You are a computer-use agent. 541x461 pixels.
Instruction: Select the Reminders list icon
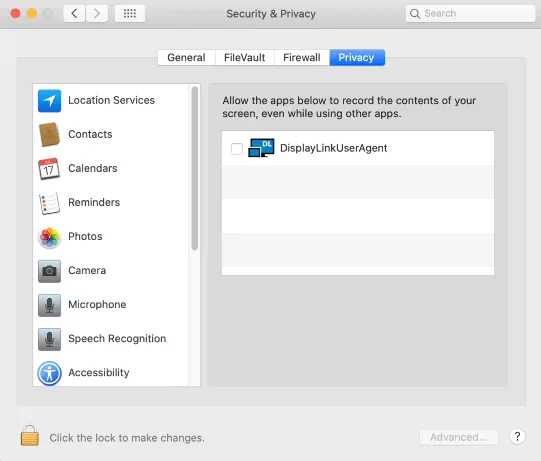[49, 203]
